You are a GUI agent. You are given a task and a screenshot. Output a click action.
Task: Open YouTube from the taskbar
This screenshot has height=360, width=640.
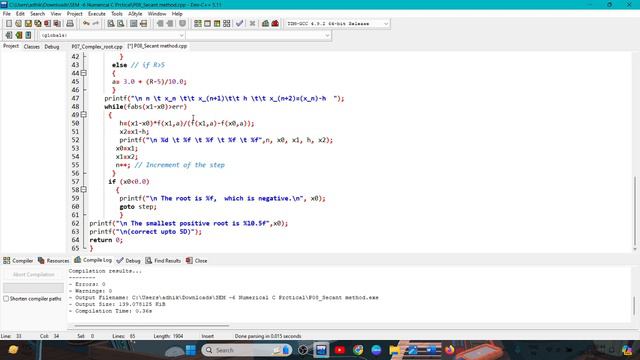coord(340,350)
